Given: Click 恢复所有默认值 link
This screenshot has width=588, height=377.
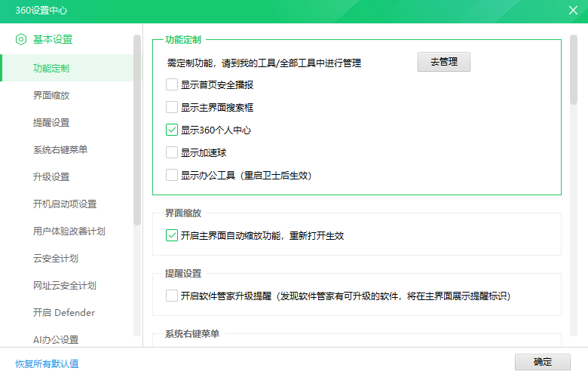Looking at the screenshot, I should pos(47,364).
